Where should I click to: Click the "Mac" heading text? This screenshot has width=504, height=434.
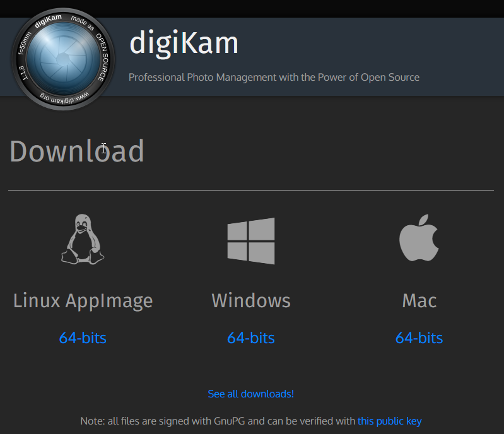tap(419, 301)
